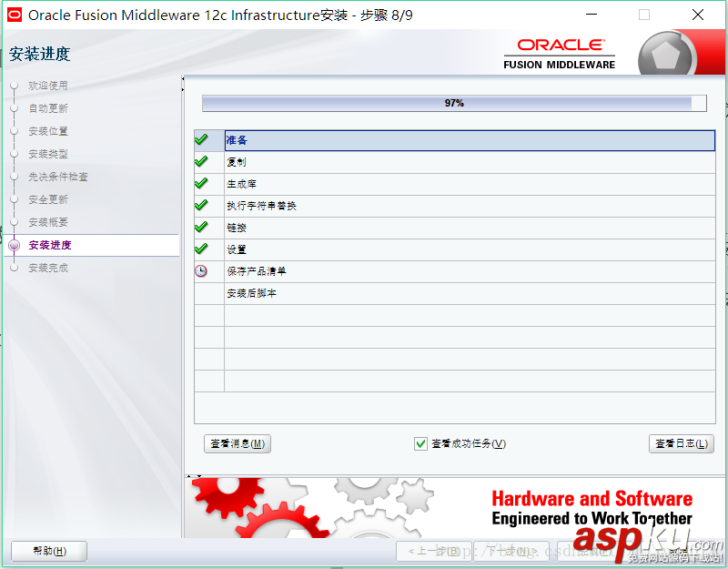Click the clock icon beside 保存产品清单

200,270
